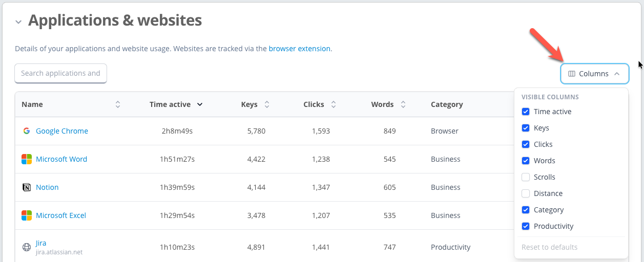The width and height of the screenshot is (644, 262).
Task: Click the 747 words value
Action: (x=389, y=247)
